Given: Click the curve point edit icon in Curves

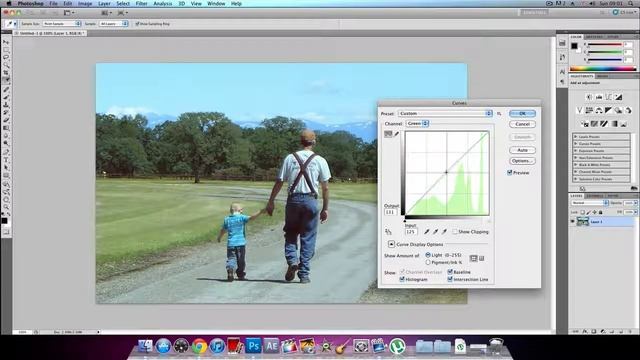Looking at the screenshot, I should pos(388,134).
